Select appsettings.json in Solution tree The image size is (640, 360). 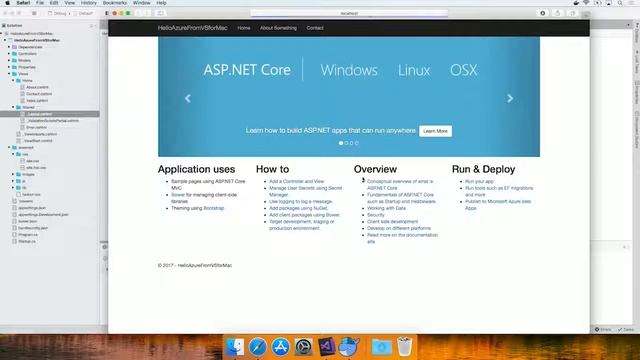[x=32, y=208]
